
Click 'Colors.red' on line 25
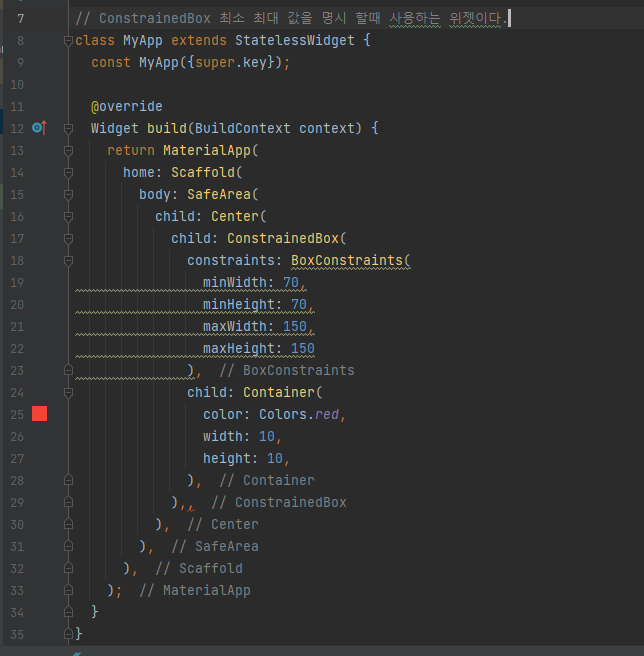coord(299,414)
